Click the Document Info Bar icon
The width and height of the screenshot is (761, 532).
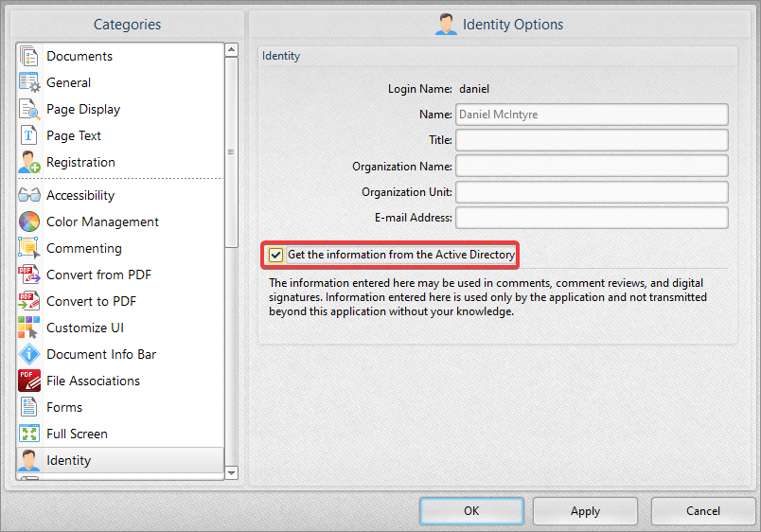pyautogui.click(x=29, y=354)
